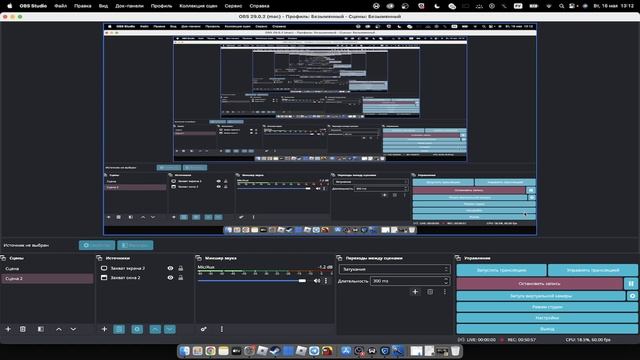This screenshot has height=360, width=640.
Task: Click the Mic/Aux volume slider
Action: tap(252, 281)
